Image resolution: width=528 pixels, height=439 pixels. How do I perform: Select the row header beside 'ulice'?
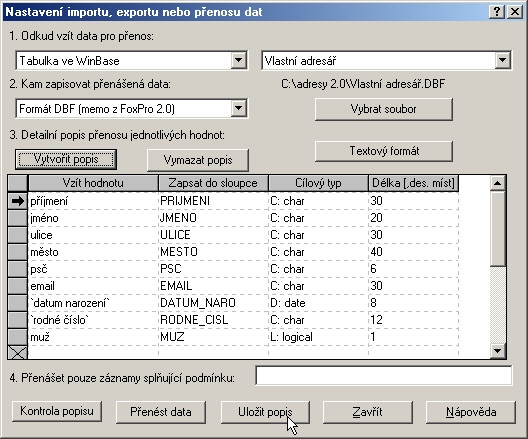click(x=18, y=235)
